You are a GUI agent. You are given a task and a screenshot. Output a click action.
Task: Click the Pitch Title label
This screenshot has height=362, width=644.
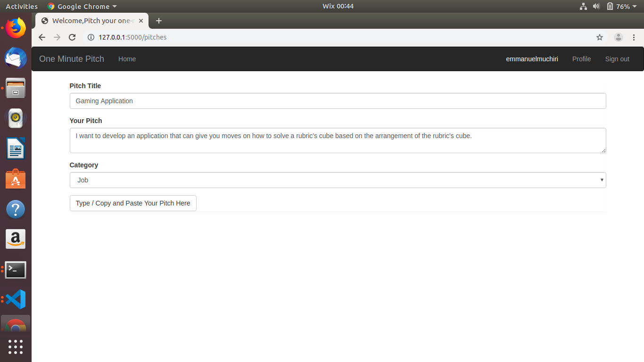pyautogui.click(x=85, y=86)
